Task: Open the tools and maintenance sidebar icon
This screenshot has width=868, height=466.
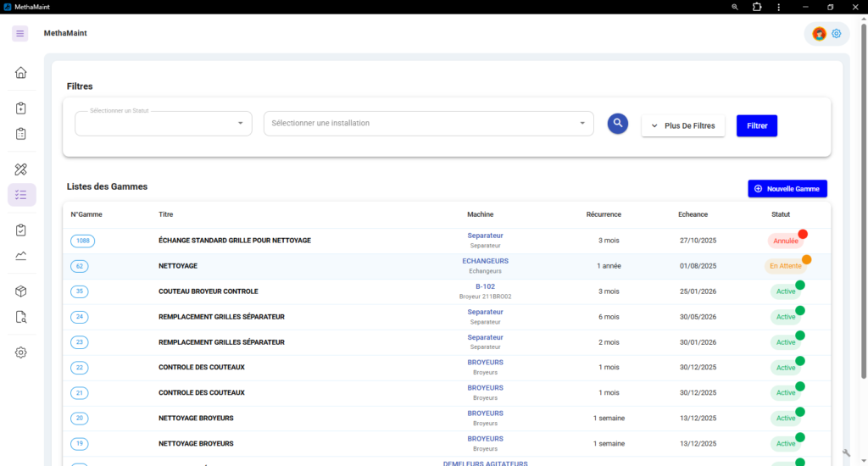Action: (x=21, y=169)
